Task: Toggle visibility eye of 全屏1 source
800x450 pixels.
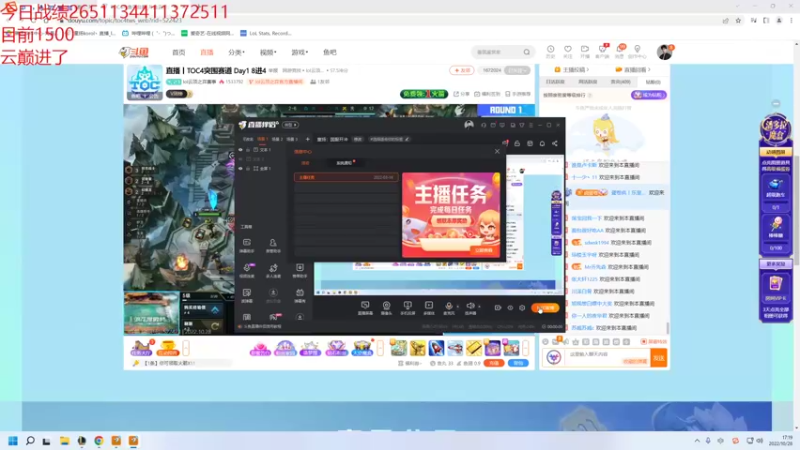Action: pos(240,168)
